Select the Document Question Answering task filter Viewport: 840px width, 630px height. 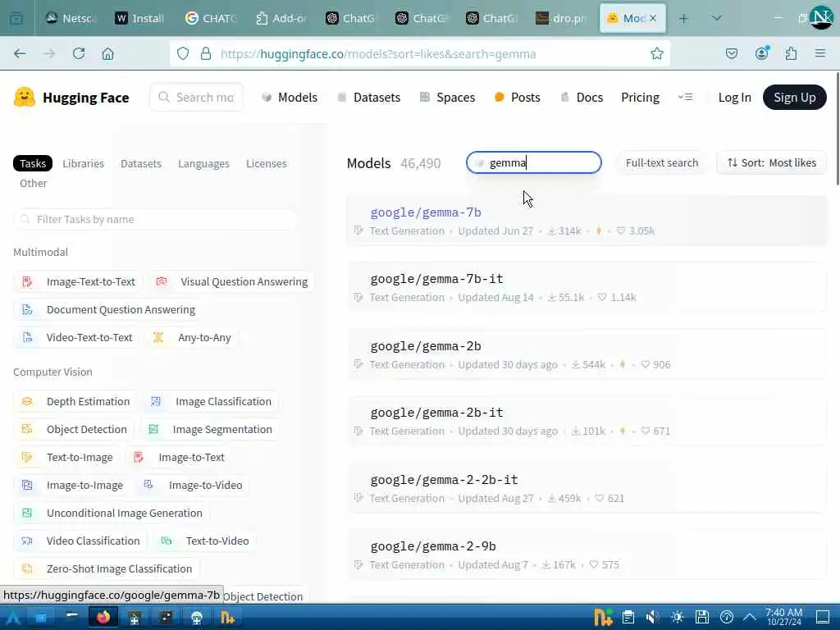click(109, 309)
